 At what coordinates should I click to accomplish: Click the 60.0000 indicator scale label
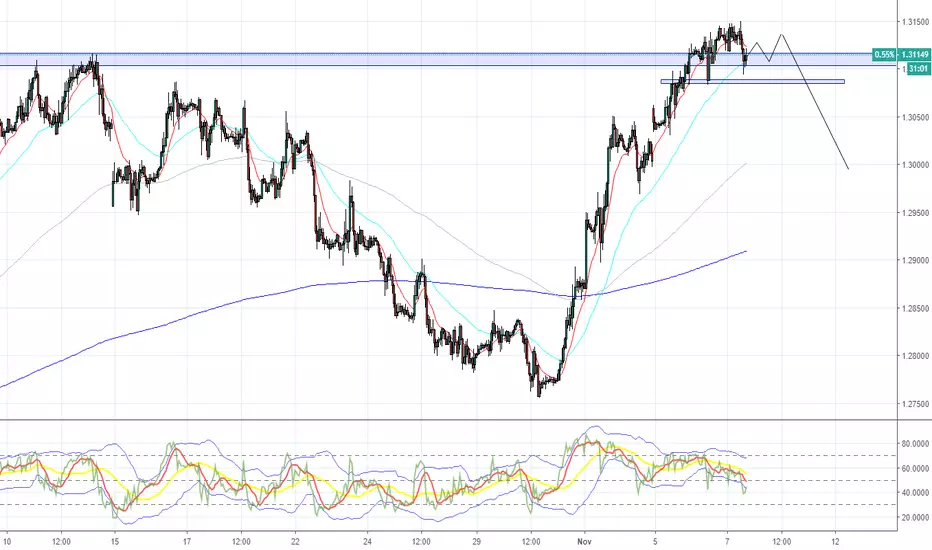(915, 469)
